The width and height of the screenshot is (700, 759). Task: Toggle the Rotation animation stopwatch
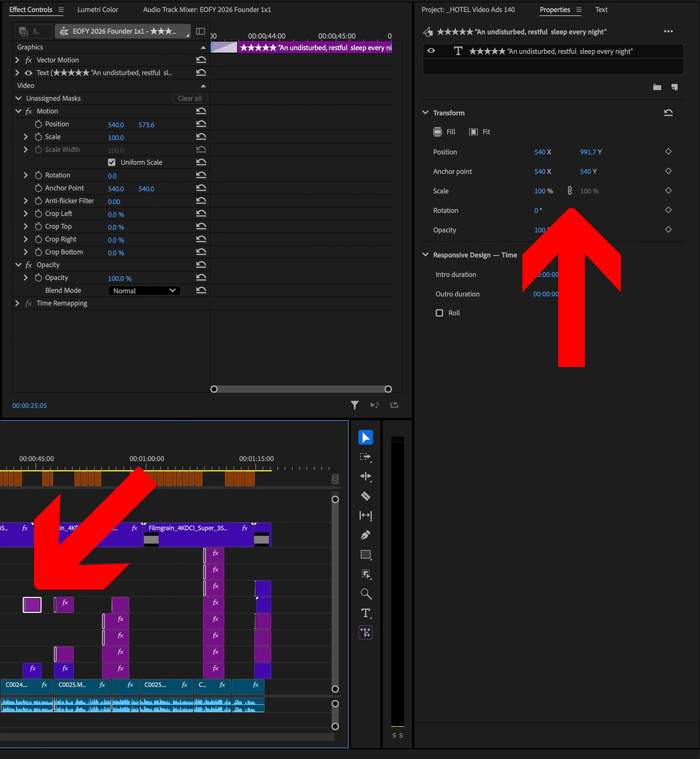click(x=38, y=175)
